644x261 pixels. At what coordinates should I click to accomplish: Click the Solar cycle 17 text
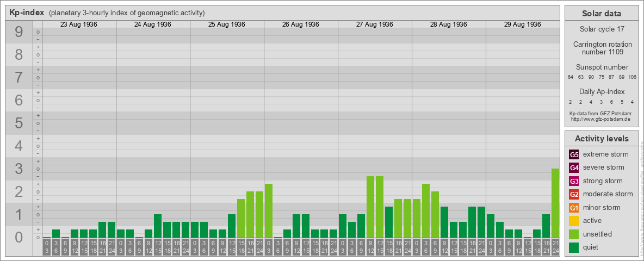point(601,29)
